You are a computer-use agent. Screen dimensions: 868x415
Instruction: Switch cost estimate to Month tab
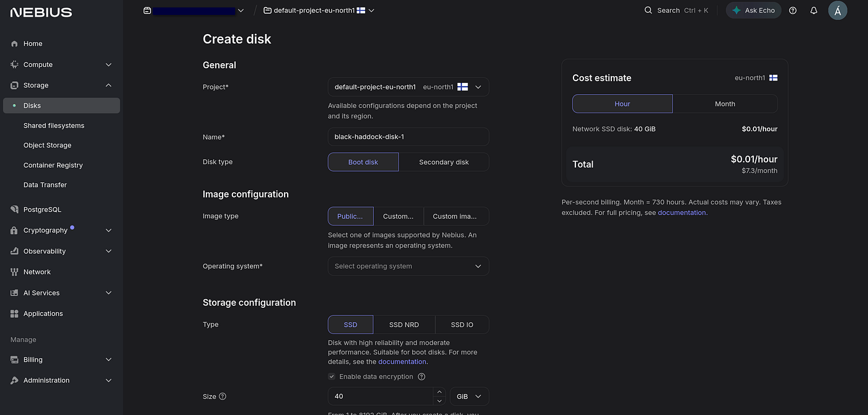[725, 104]
